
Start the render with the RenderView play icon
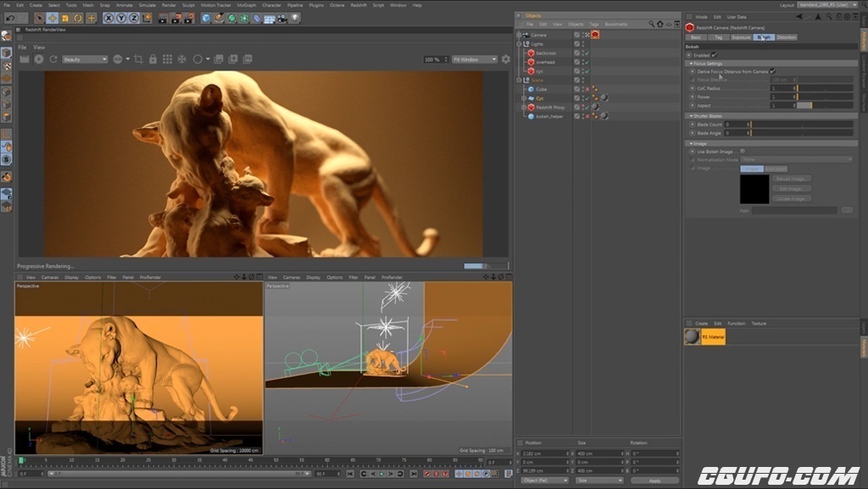point(38,59)
